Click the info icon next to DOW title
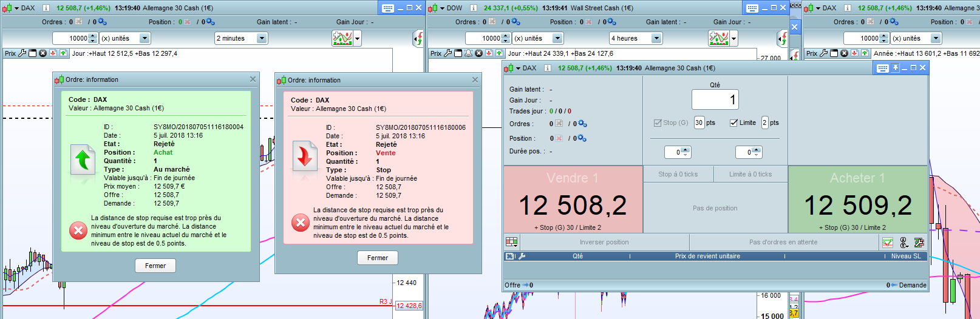Viewport: 980px width, 319px height. coord(472,8)
